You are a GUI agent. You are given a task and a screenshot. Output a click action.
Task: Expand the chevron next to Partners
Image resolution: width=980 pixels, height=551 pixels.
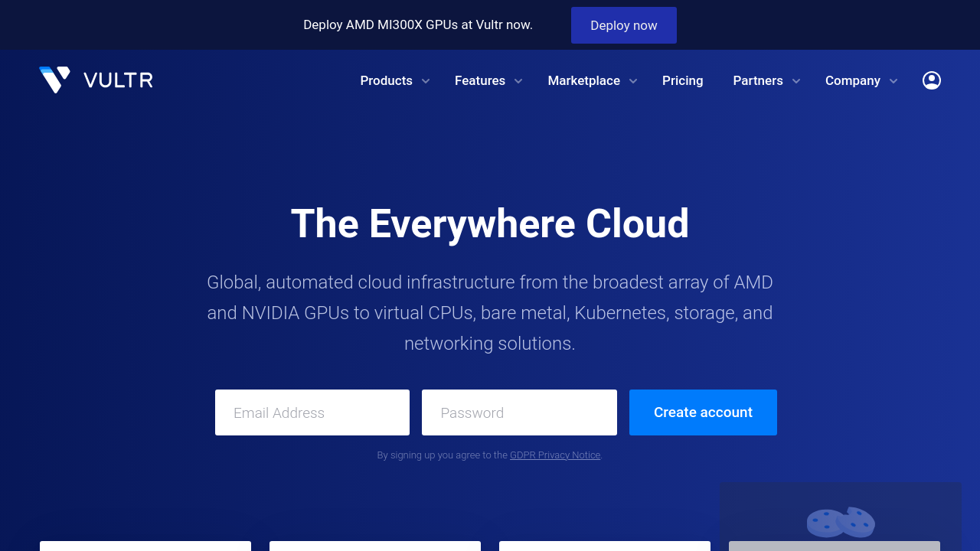click(x=796, y=81)
